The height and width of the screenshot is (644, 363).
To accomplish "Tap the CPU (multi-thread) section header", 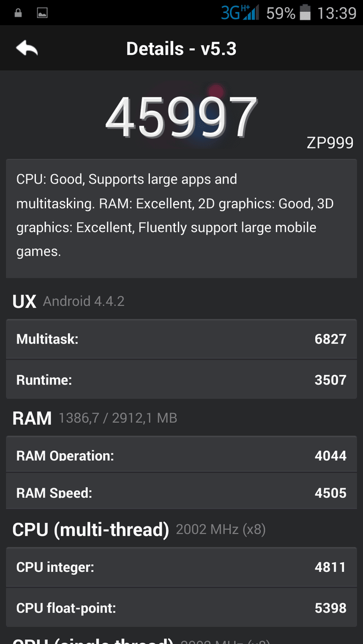I will pyautogui.click(x=139, y=530).
